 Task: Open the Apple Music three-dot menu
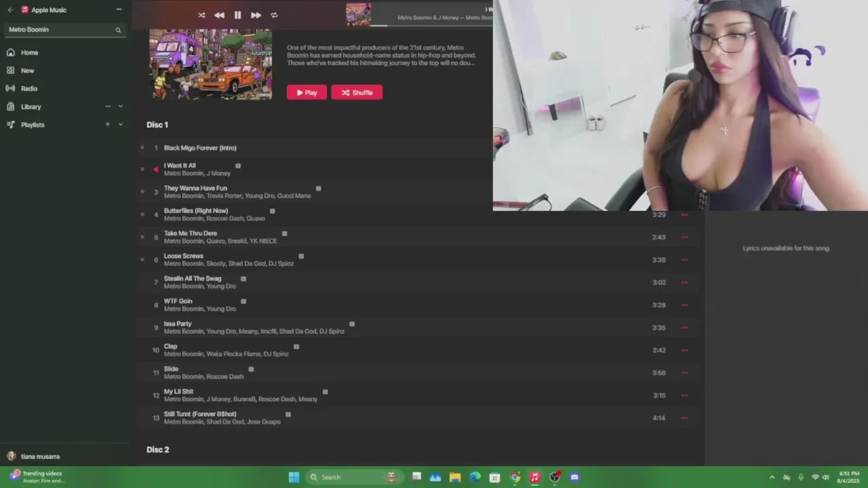click(119, 9)
